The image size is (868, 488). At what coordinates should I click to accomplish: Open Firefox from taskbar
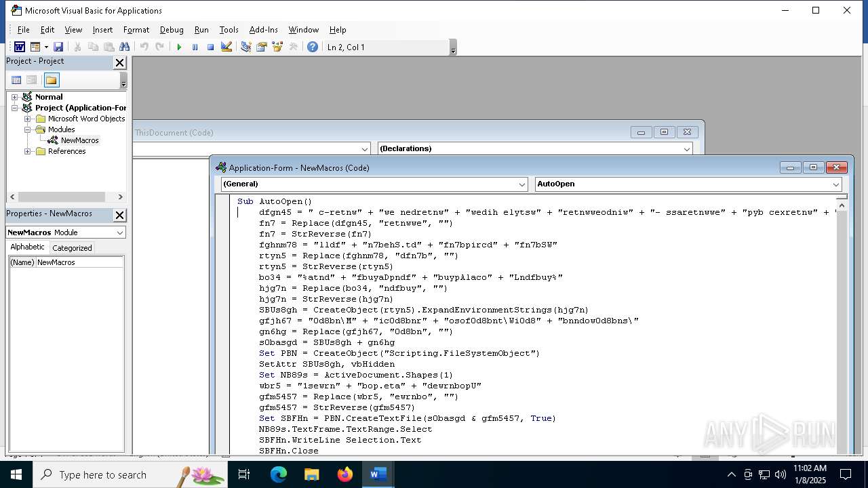[345, 474]
